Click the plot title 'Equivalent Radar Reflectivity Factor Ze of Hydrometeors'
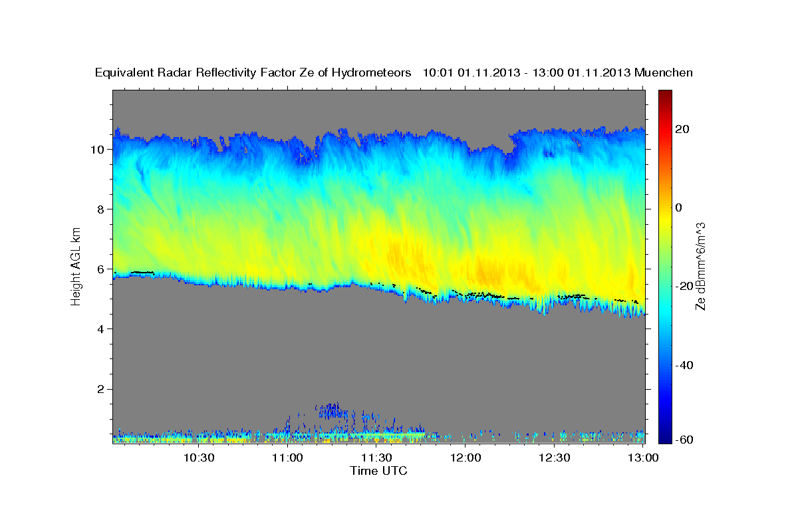 tap(253, 72)
